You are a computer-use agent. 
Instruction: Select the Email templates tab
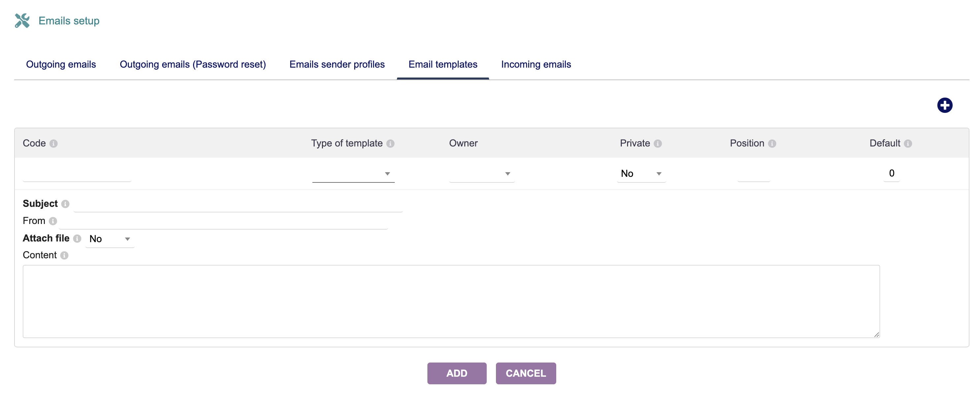(443, 64)
